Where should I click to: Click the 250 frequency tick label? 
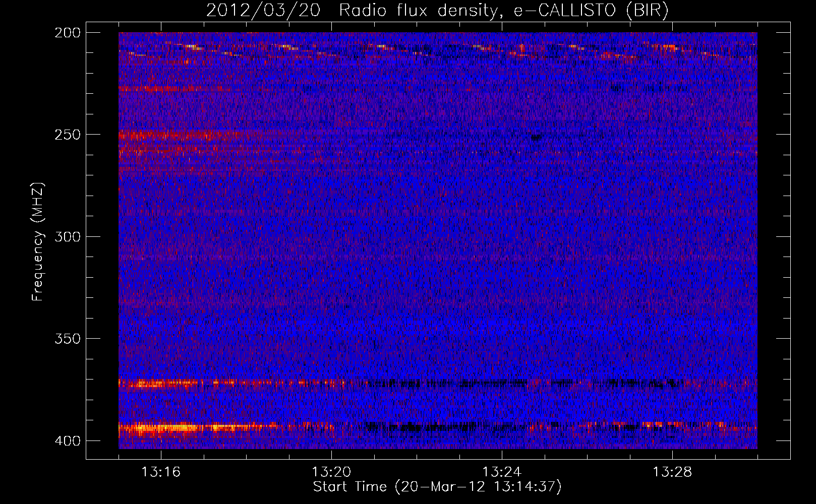click(67, 135)
